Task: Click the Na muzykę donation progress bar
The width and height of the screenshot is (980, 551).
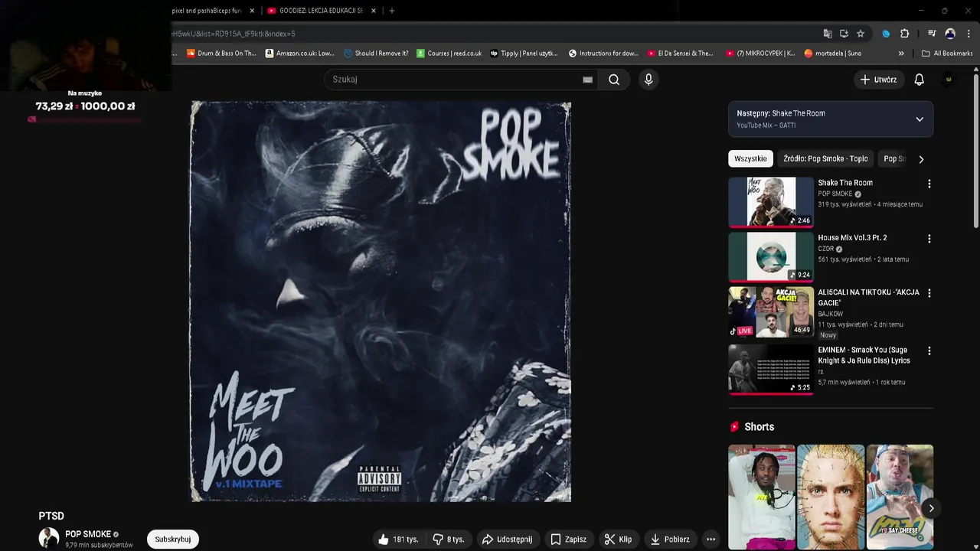Action: click(84, 119)
